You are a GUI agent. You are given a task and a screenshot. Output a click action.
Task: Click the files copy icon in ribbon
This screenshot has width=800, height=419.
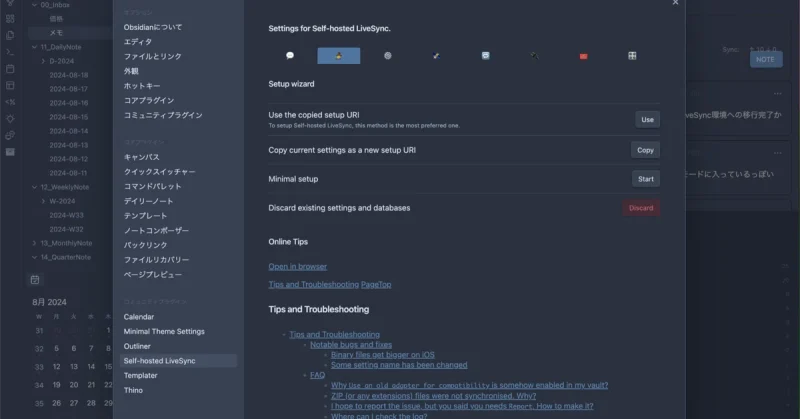pyautogui.click(x=10, y=35)
